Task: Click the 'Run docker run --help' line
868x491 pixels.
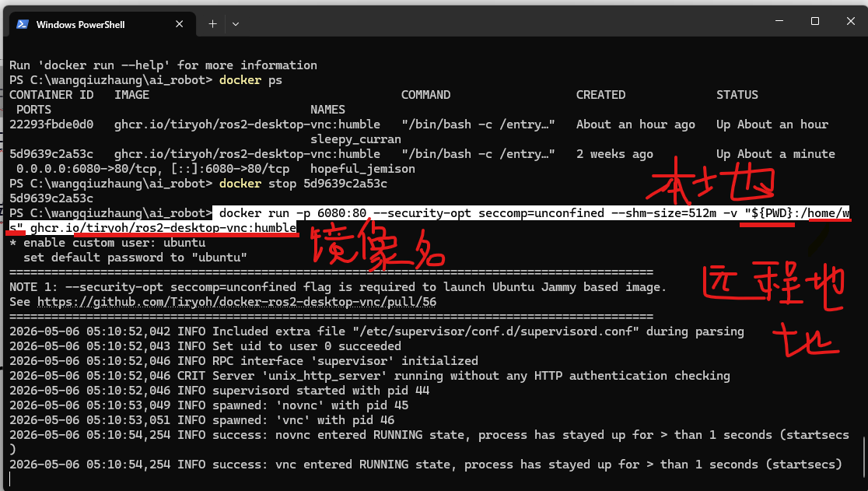Action: [163, 65]
